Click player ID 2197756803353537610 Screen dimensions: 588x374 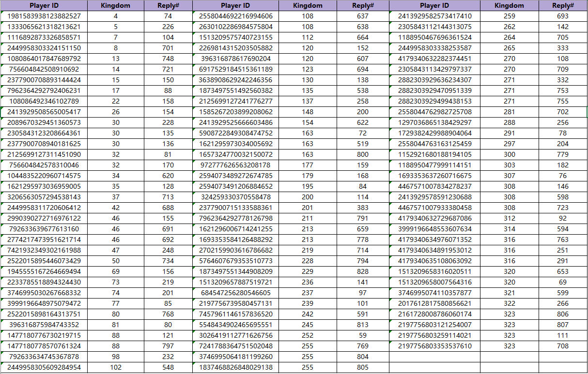click(434, 346)
